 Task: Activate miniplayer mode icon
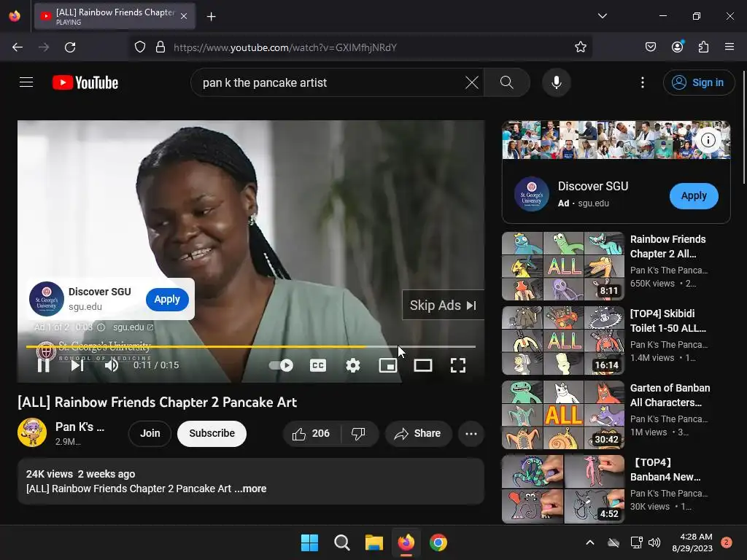(388, 365)
